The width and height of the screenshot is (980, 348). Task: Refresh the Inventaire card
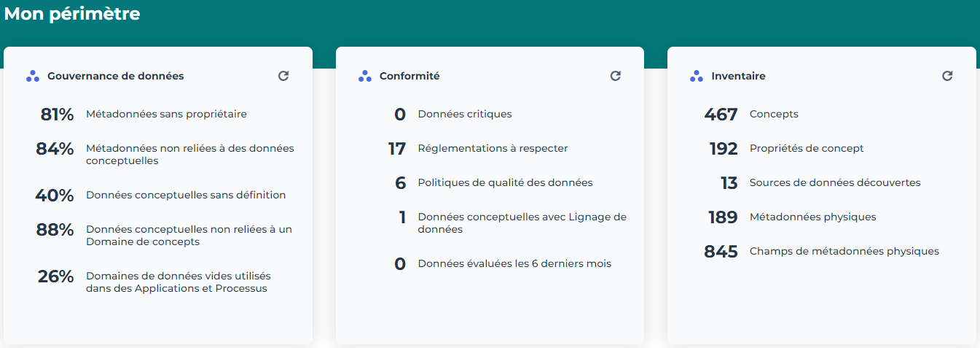(x=947, y=76)
